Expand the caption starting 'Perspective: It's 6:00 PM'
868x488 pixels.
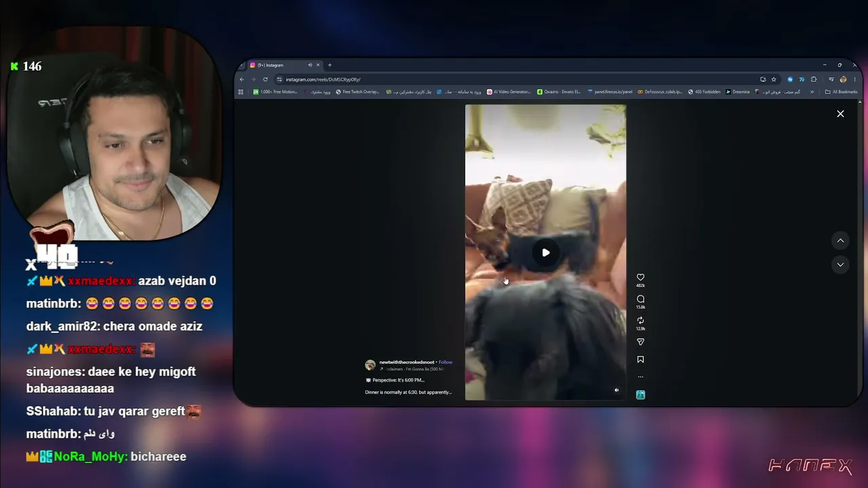click(x=395, y=380)
